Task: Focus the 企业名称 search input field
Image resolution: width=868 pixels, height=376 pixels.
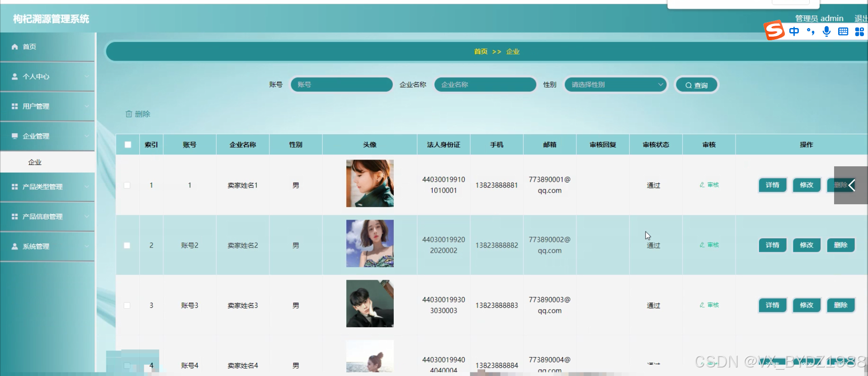Action: click(x=485, y=85)
